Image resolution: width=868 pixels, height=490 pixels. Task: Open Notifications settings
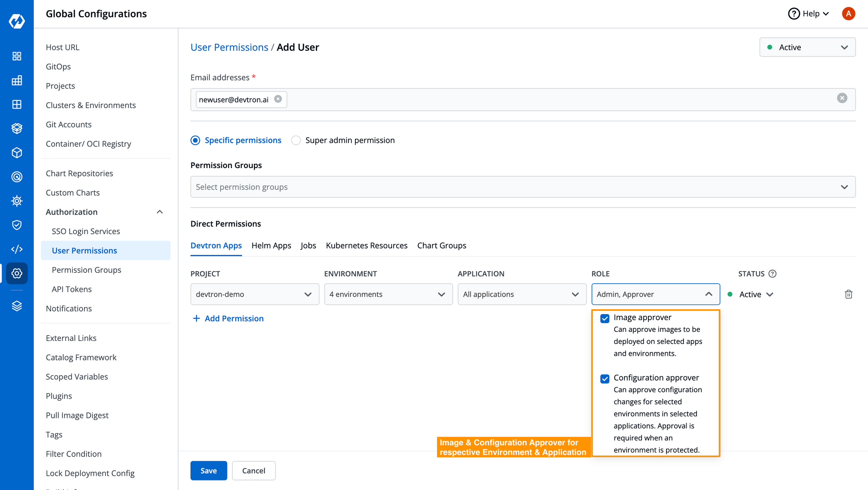(69, 308)
